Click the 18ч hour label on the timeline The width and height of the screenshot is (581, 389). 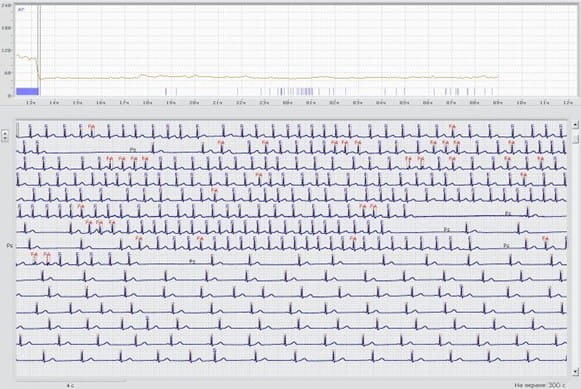tap(147, 102)
